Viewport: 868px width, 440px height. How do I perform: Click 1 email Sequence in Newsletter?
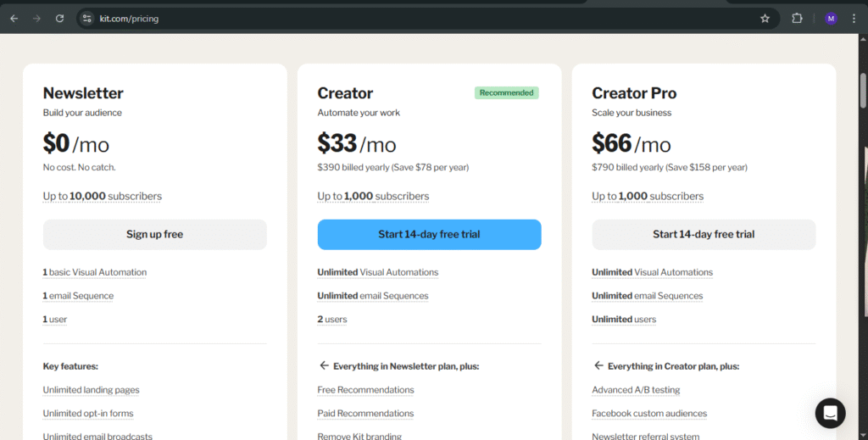coord(78,296)
